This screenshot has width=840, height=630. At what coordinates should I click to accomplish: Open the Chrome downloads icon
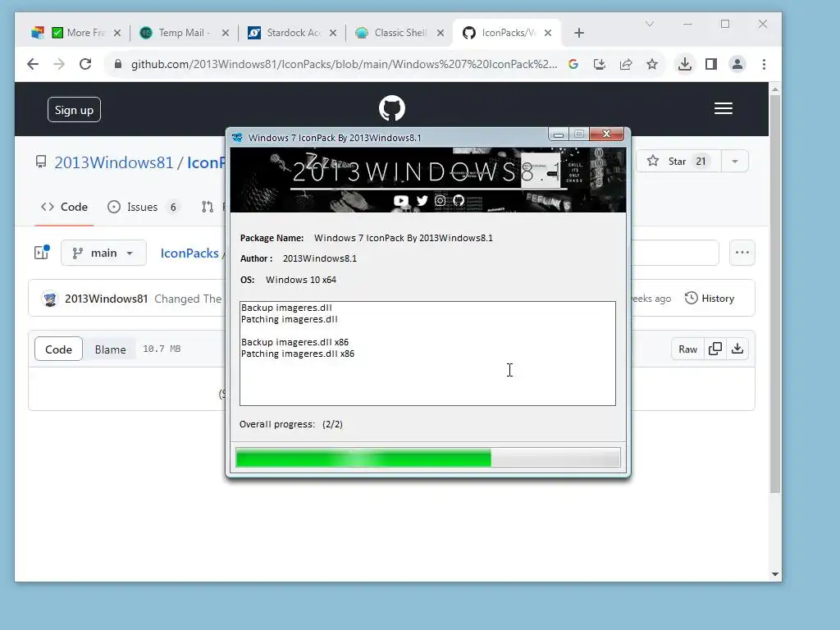pos(685,64)
